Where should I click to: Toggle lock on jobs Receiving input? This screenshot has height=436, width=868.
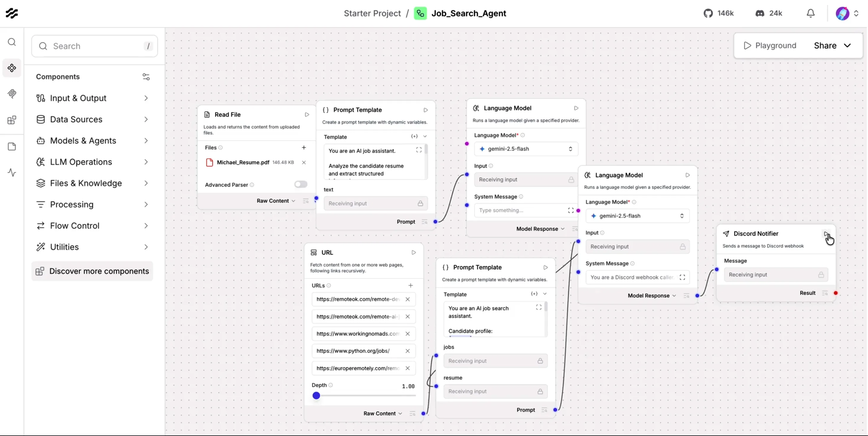[x=540, y=361]
